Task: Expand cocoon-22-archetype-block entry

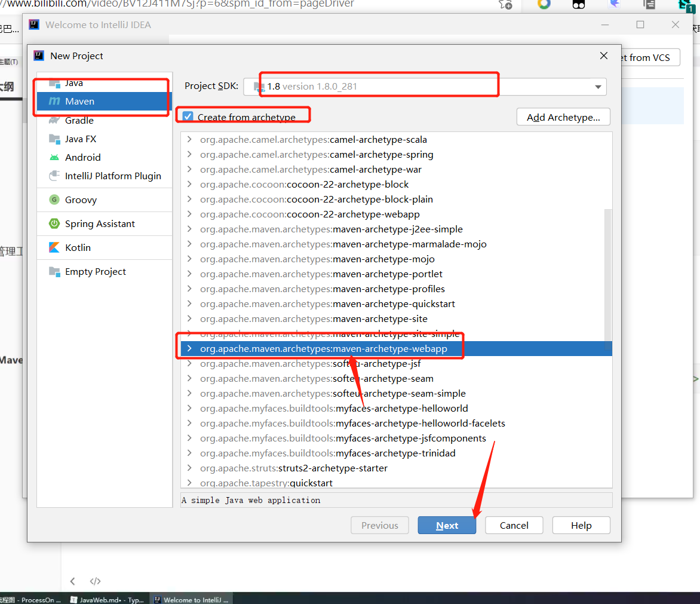Action: [x=189, y=185]
